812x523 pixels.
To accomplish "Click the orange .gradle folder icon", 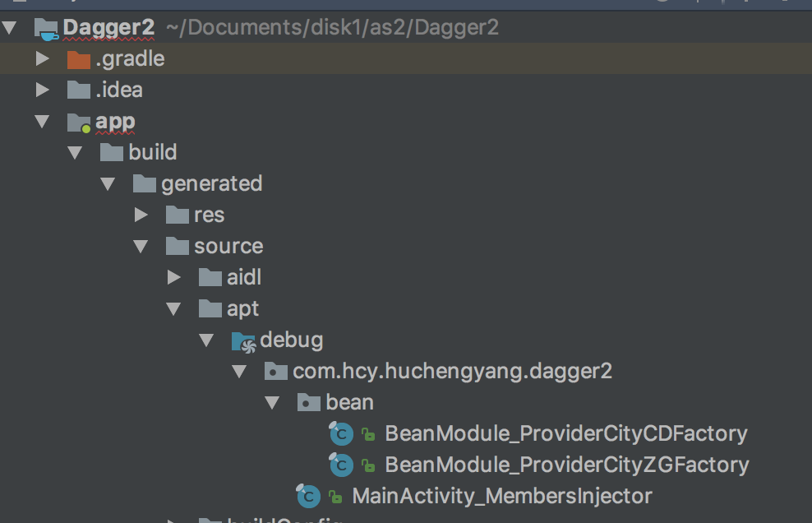I will click(x=78, y=59).
